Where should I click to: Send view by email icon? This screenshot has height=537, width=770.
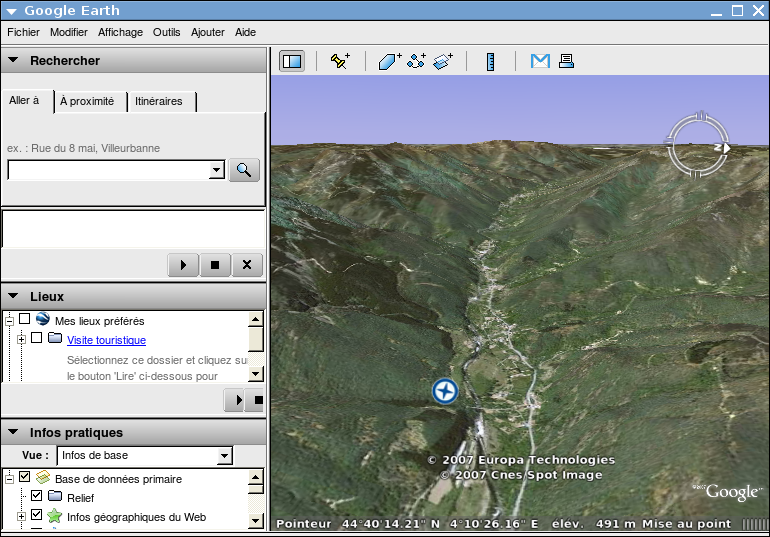(x=540, y=61)
